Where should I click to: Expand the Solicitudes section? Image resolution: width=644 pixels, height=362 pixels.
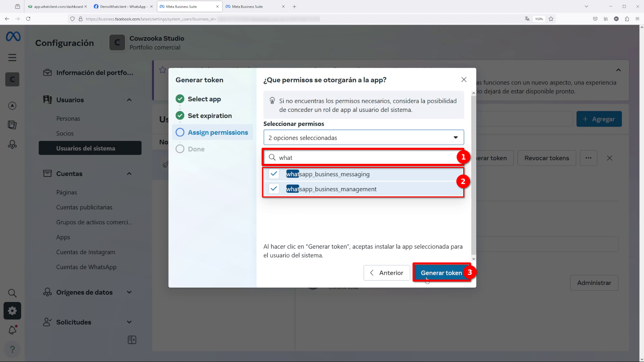pyautogui.click(x=129, y=322)
